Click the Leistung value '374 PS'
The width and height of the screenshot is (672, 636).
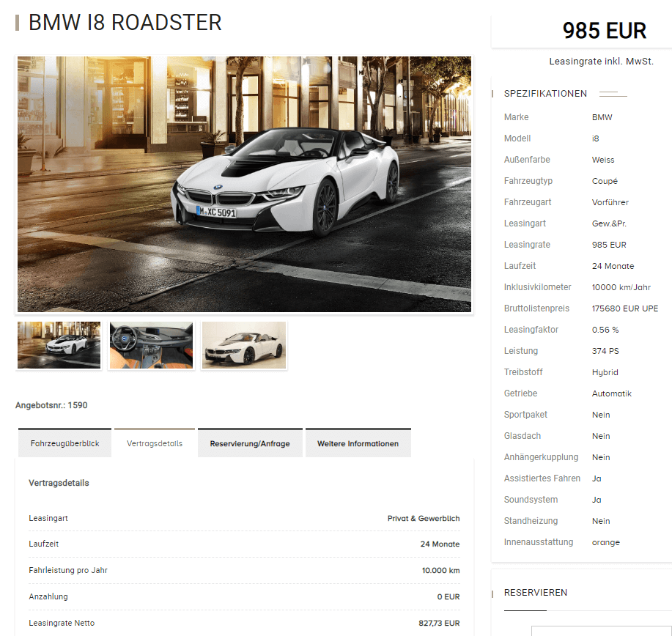pos(605,350)
